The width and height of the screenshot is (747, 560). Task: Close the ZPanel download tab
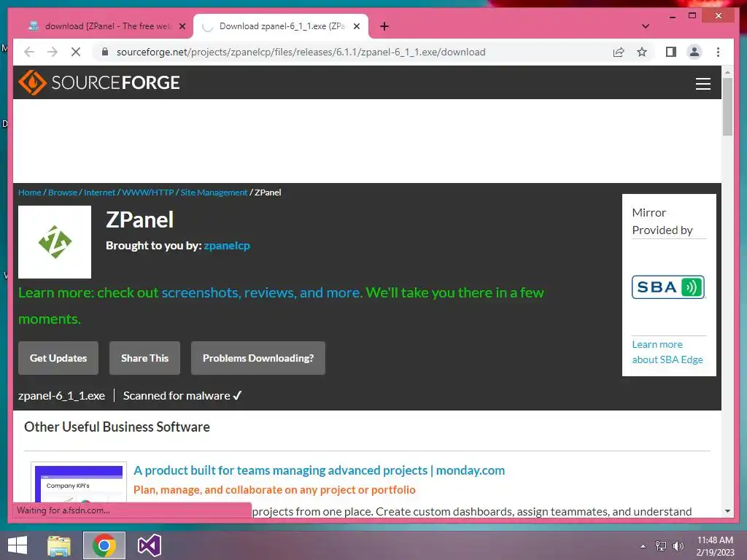[x=182, y=26]
